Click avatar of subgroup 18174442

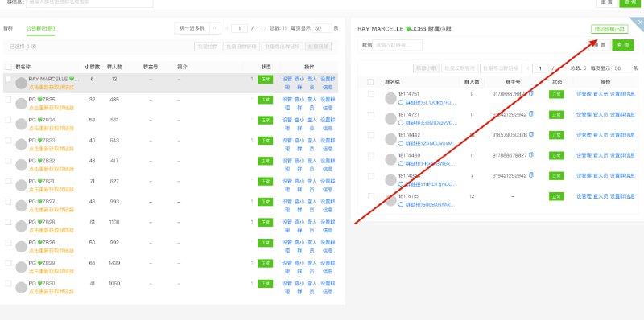[x=391, y=139]
